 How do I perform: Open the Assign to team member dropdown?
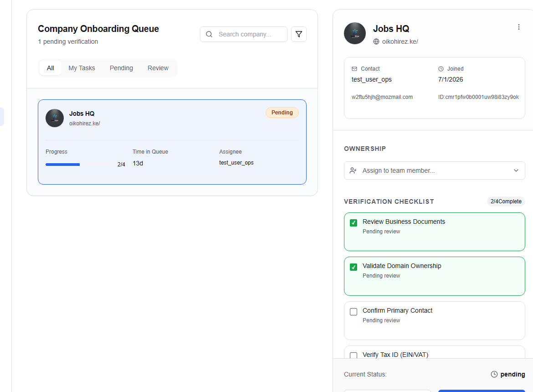(x=435, y=170)
